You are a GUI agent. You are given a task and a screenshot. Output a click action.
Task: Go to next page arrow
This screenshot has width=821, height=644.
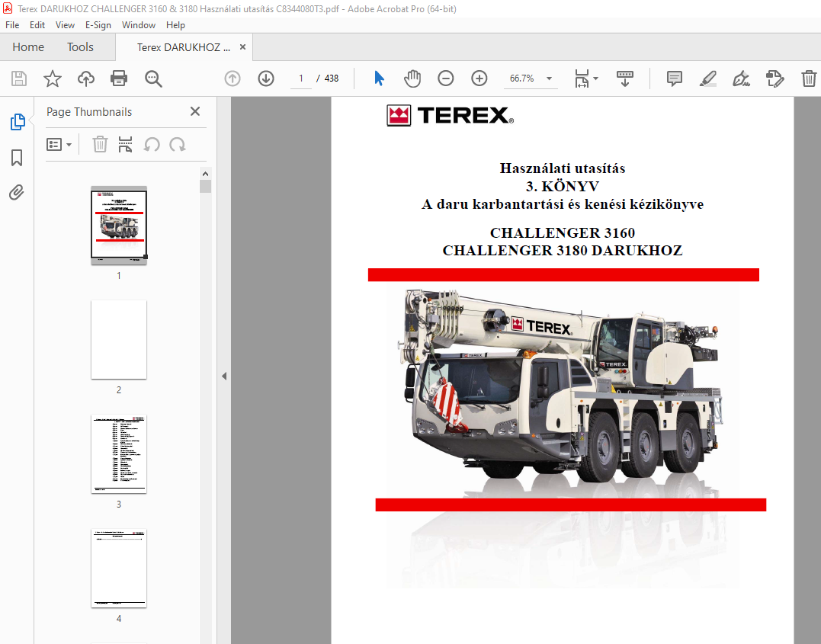click(x=266, y=78)
